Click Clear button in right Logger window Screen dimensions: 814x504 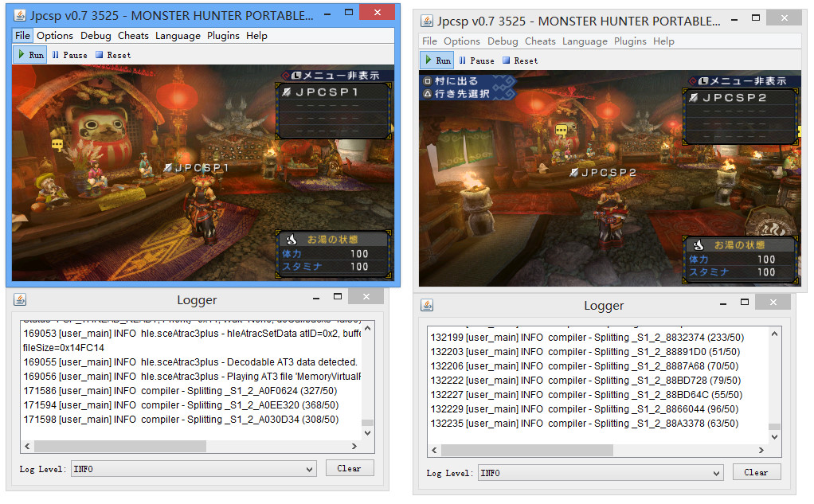point(756,472)
